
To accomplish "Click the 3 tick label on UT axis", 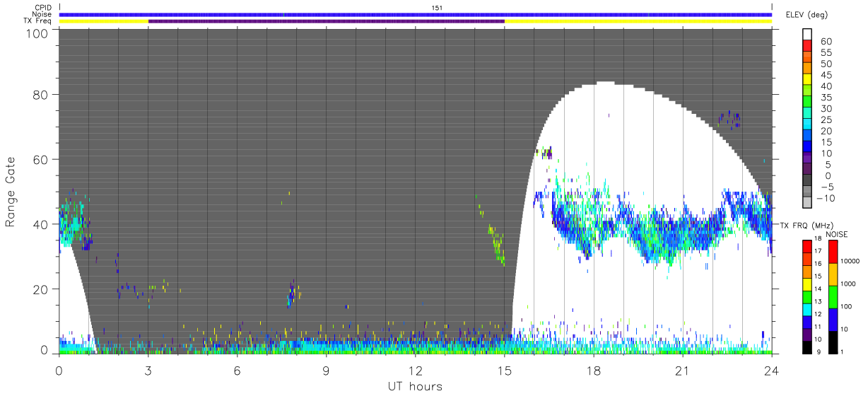I will [x=148, y=370].
